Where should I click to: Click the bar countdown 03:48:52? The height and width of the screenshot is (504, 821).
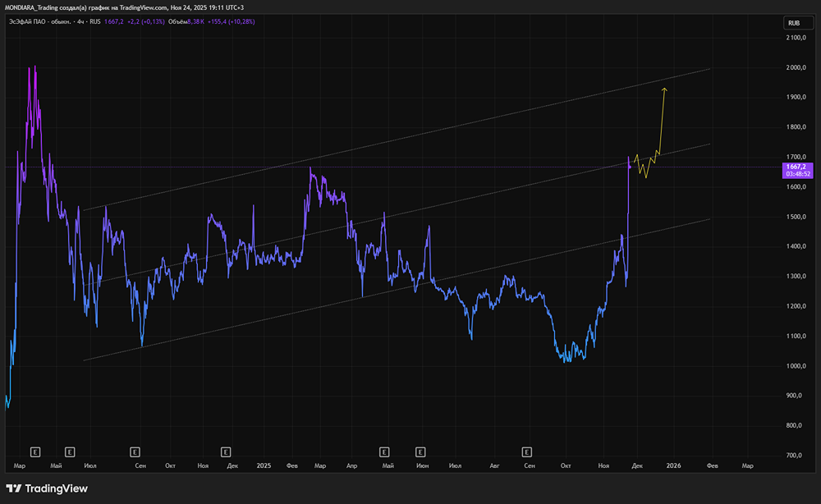tap(797, 174)
